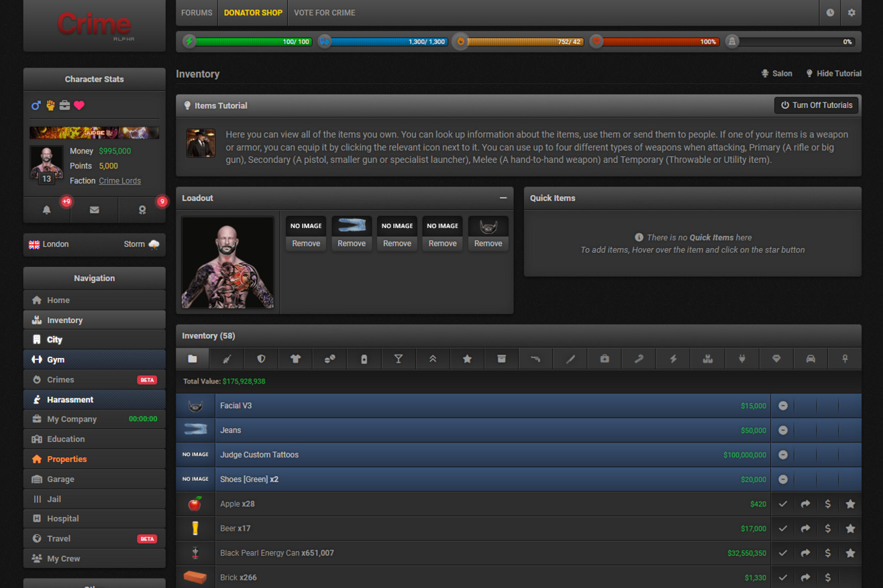The width and height of the screenshot is (883, 588).
Task: Go to Gym in navigation
Action: coord(56,360)
